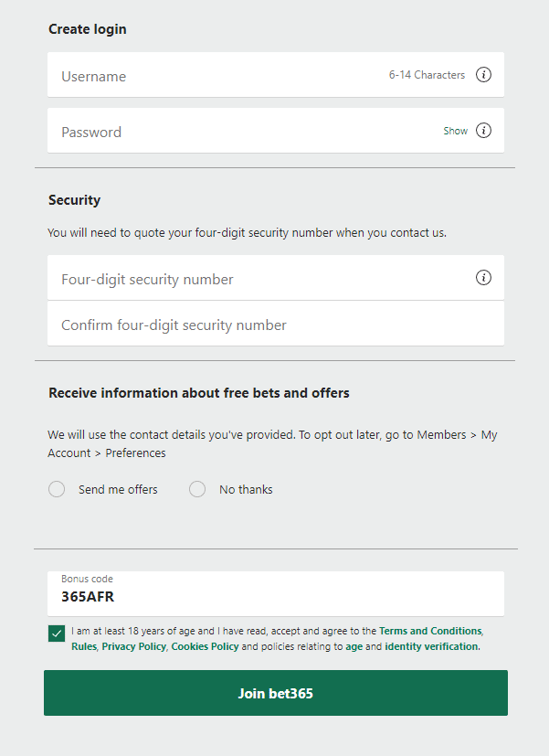Uncheck the age and terms agreement checkbox

pos(56,633)
